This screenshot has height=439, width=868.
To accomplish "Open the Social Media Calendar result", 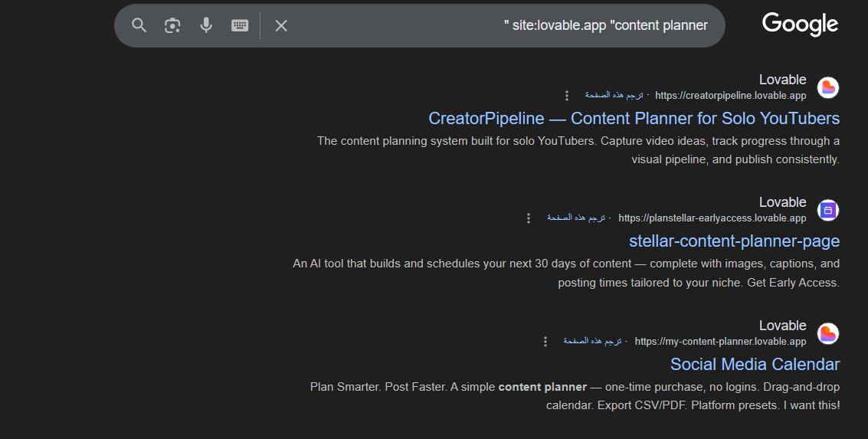I will coord(755,364).
